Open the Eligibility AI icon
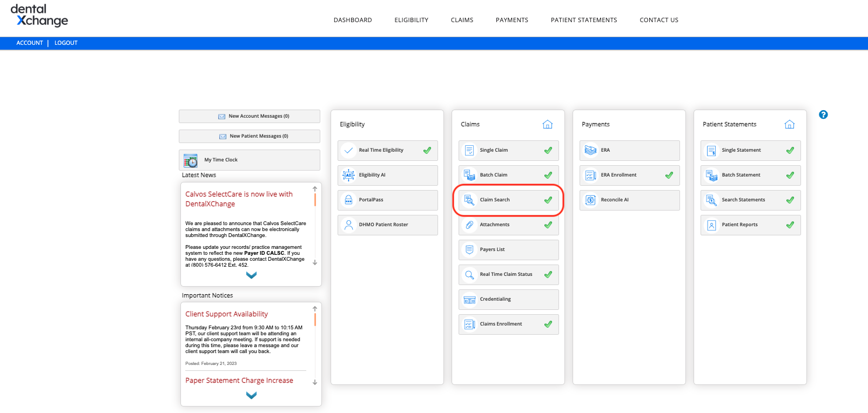This screenshot has width=868, height=413. click(x=349, y=175)
